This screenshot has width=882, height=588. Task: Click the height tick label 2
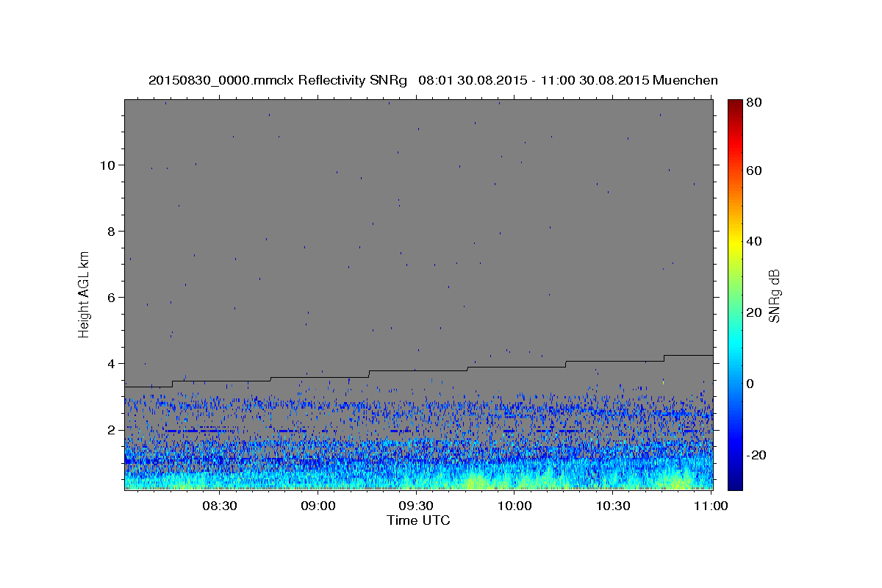pos(112,430)
